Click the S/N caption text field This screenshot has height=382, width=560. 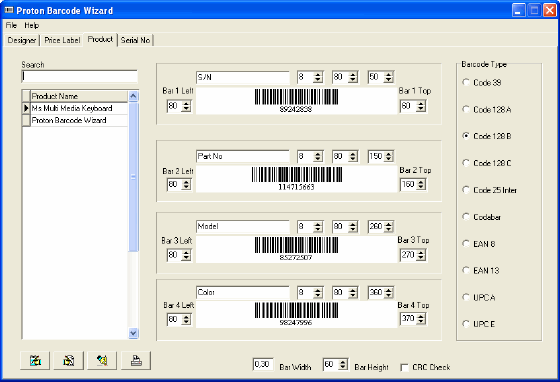click(x=243, y=77)
